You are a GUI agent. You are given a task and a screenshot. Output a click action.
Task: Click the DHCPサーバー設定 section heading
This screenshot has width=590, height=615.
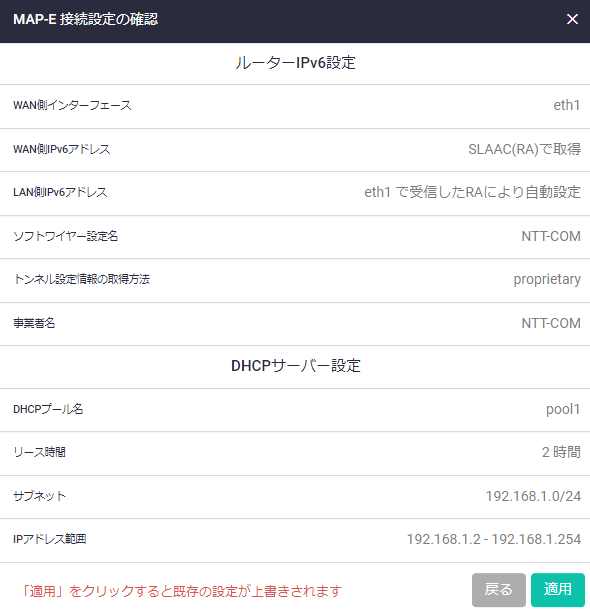click(296, 366)
